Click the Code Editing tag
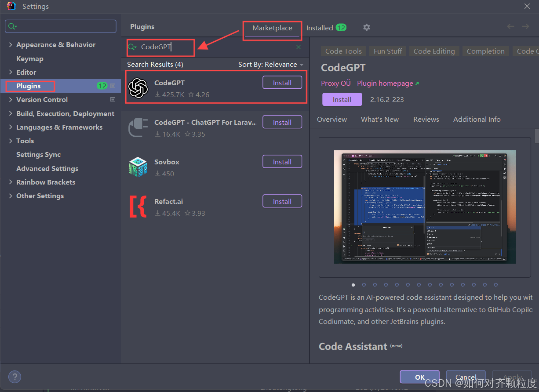Screen dimensions: 539x392 tap(434, 51)
